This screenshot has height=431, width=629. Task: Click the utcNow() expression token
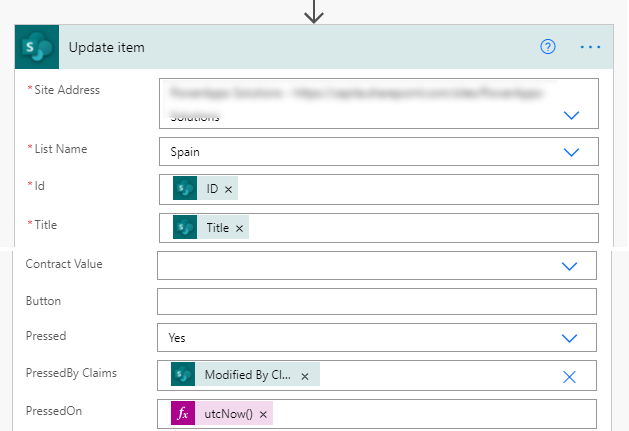pyautogui.click(x=222, y=413)
